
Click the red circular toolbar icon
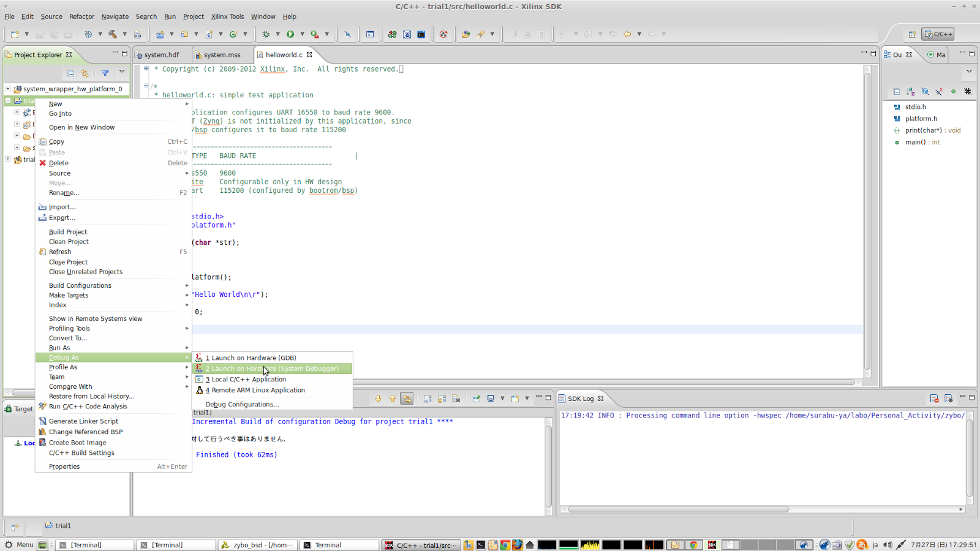(443, 34)
